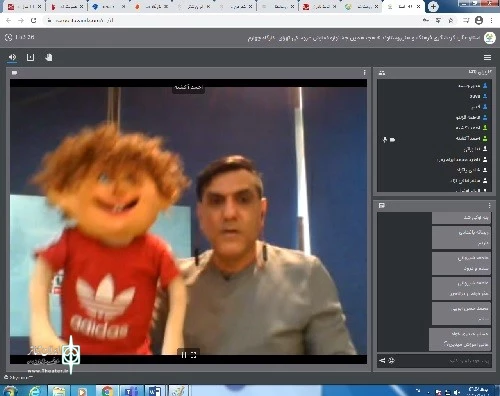The width and height of the screenshot is (500, 396).
Task: Select the topmost chat message bubble
Action: 461,218
